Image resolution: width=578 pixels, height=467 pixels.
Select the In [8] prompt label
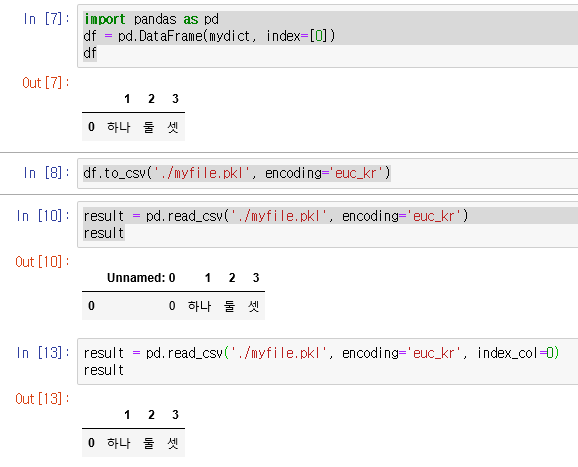click(x=46, y=173)
